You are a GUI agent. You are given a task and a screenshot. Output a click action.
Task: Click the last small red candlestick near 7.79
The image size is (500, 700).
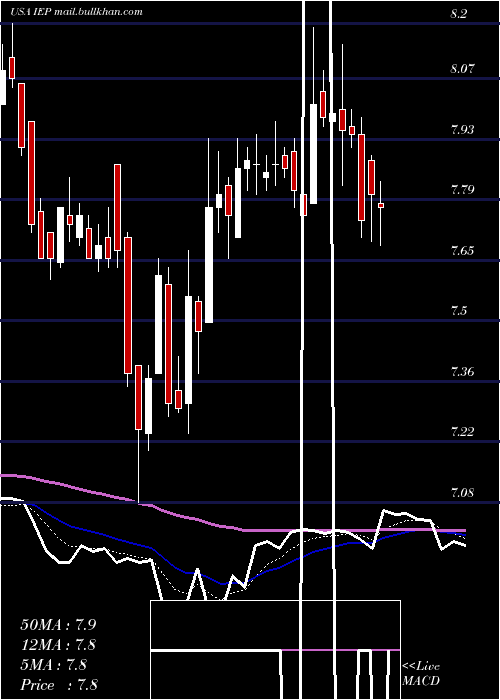381,205
